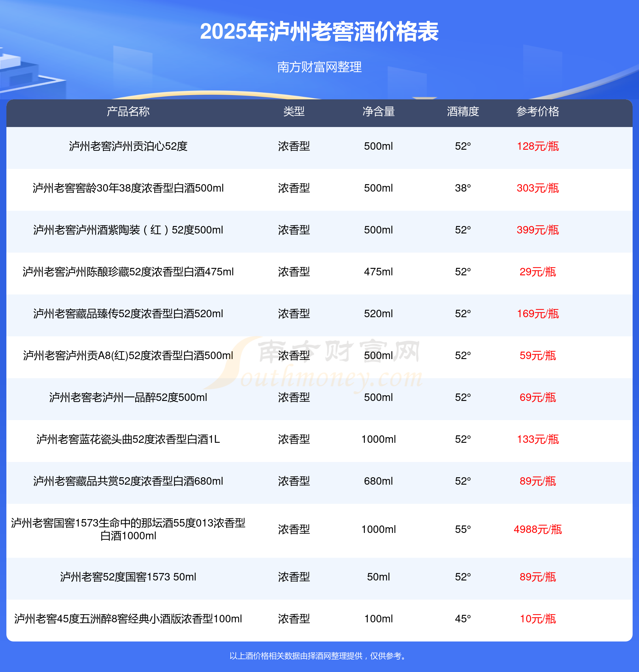Click the subtitle "南方财富网整理"

[319, 67]
